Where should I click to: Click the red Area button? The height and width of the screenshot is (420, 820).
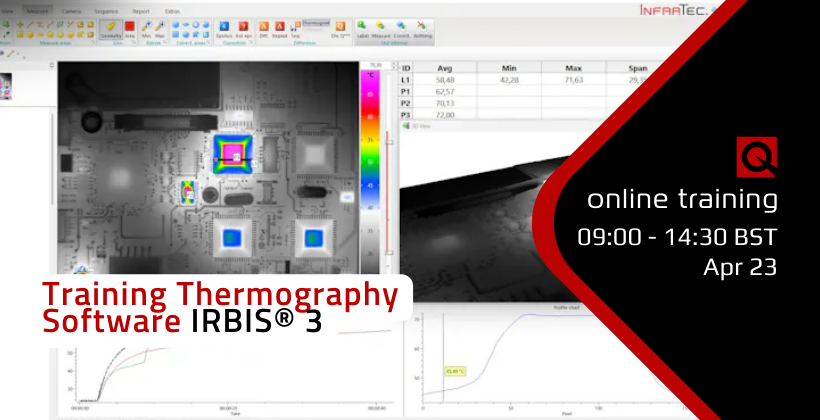click(x=130, y=29)
